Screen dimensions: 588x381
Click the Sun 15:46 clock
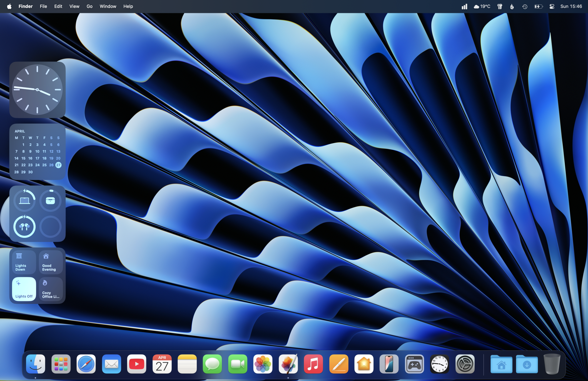pos(571,6)
